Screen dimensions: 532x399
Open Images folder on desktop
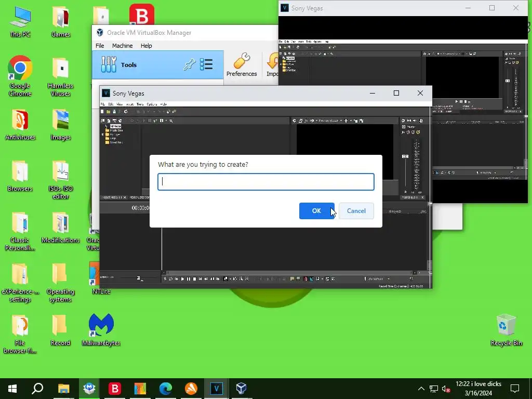(x=60, y=125)
